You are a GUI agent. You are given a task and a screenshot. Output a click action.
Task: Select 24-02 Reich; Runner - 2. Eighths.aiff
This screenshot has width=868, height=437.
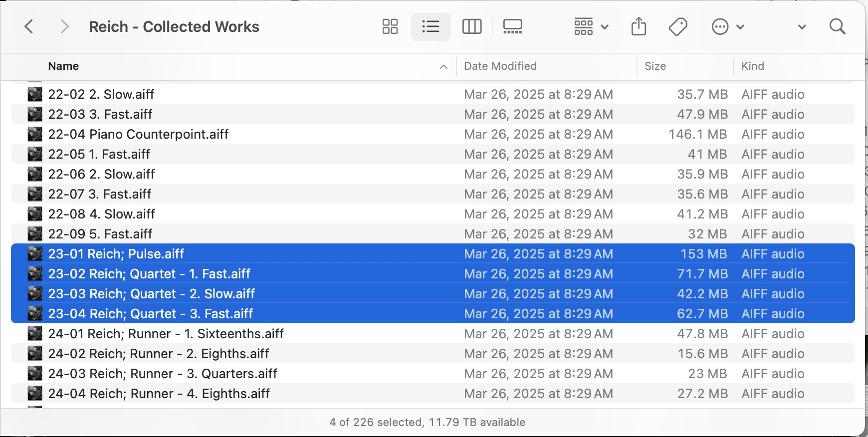[x=159, y=354]
